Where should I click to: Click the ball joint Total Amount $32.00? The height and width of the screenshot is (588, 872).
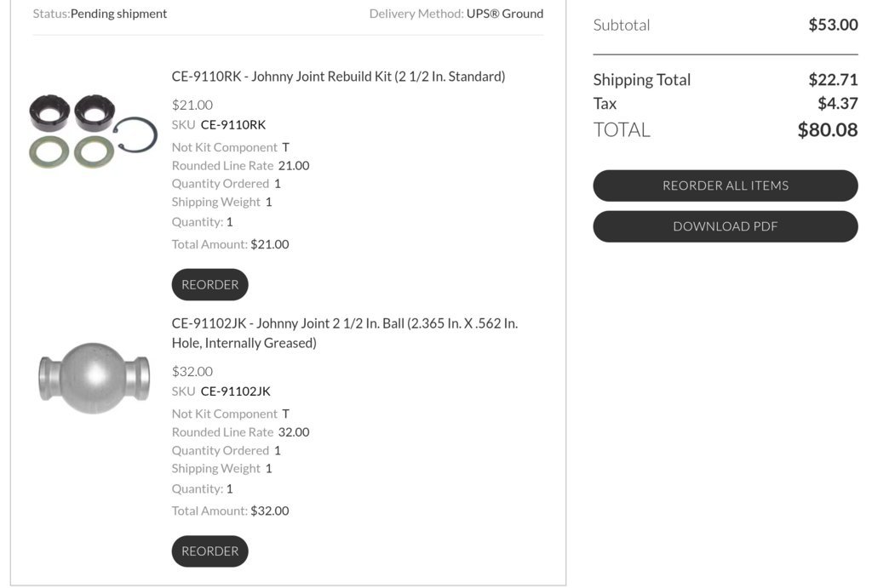tap(270, 511)
